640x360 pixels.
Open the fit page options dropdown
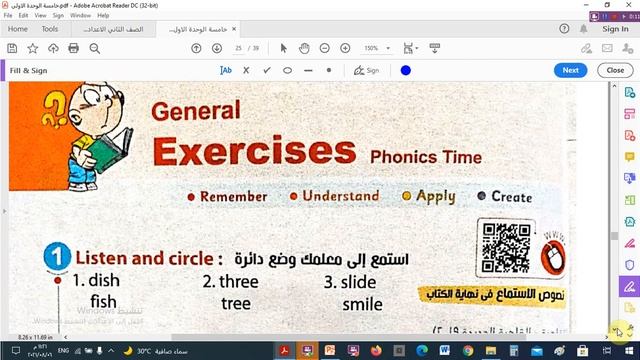[410, 48]
